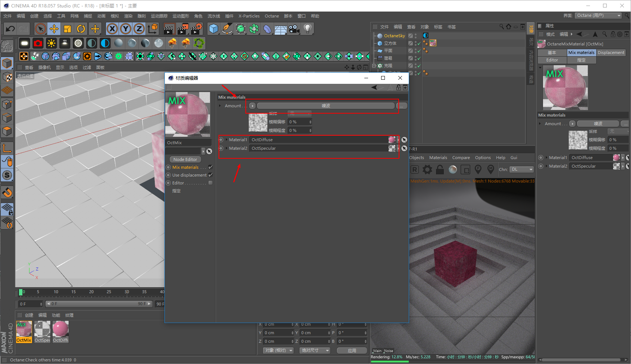Collapse the 克隆 tree item
The height and width of the screenshot is (364, 631).
click(374, 66)
